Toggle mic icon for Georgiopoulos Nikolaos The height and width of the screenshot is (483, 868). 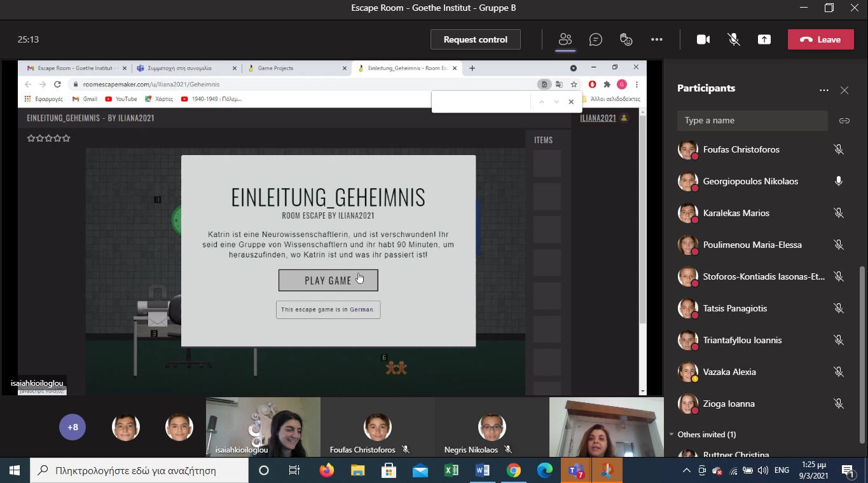tap(838, 181)
